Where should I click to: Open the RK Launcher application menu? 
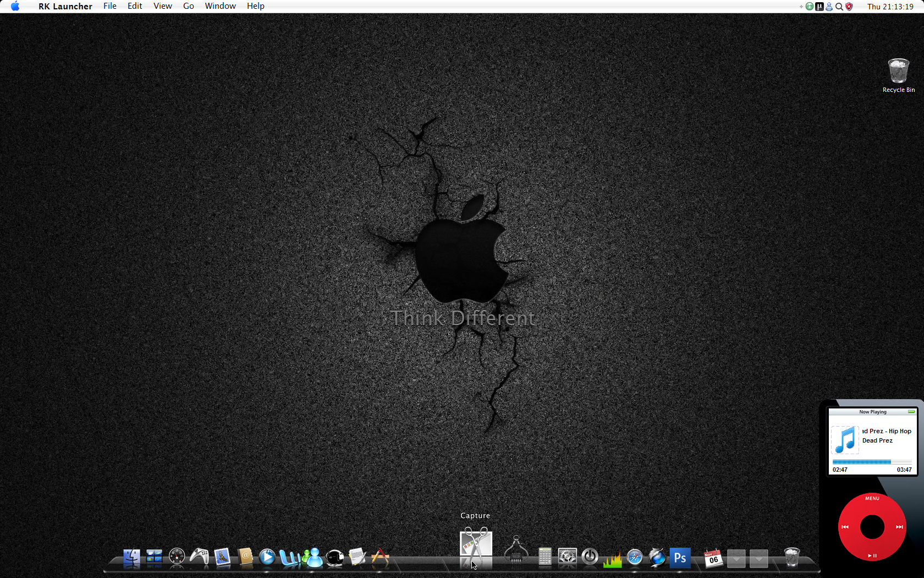pyautogui.click(x=65, y=6)
